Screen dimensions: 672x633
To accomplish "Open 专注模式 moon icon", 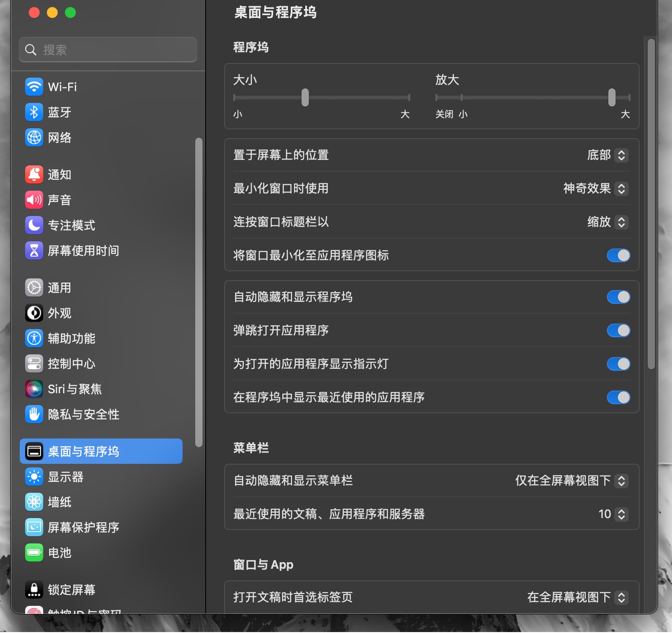I will [34, 225].
